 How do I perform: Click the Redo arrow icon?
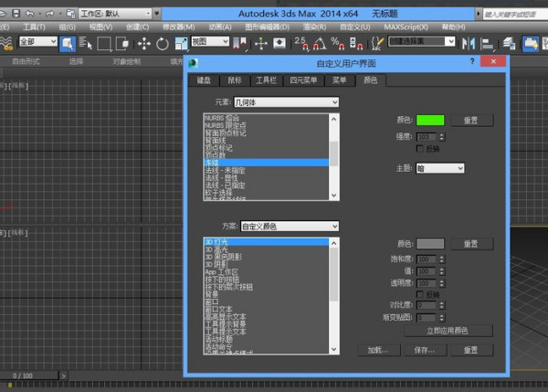[x=50, y=14]
